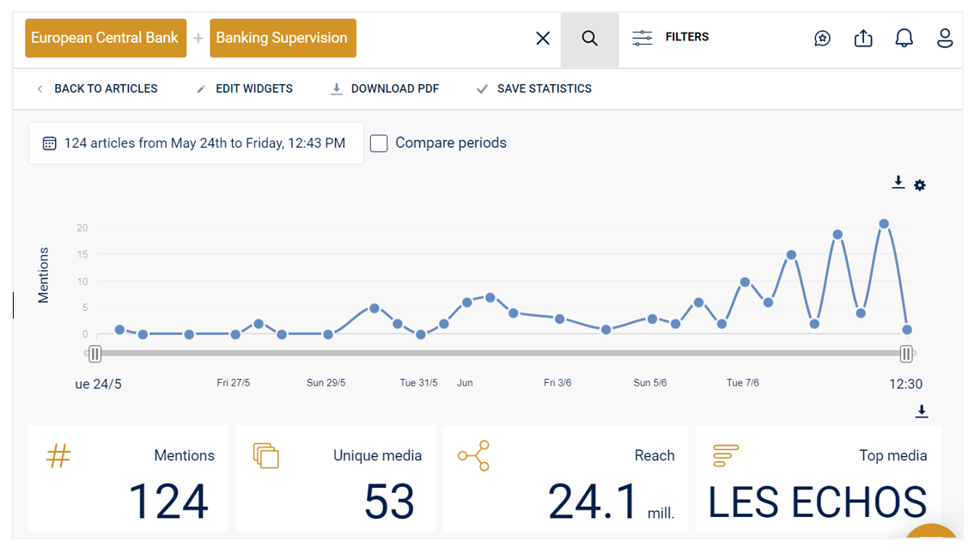Click the download arrow icon beside Download PDF
Viewport: 980px width, 554px height.
tap(336, 88)
